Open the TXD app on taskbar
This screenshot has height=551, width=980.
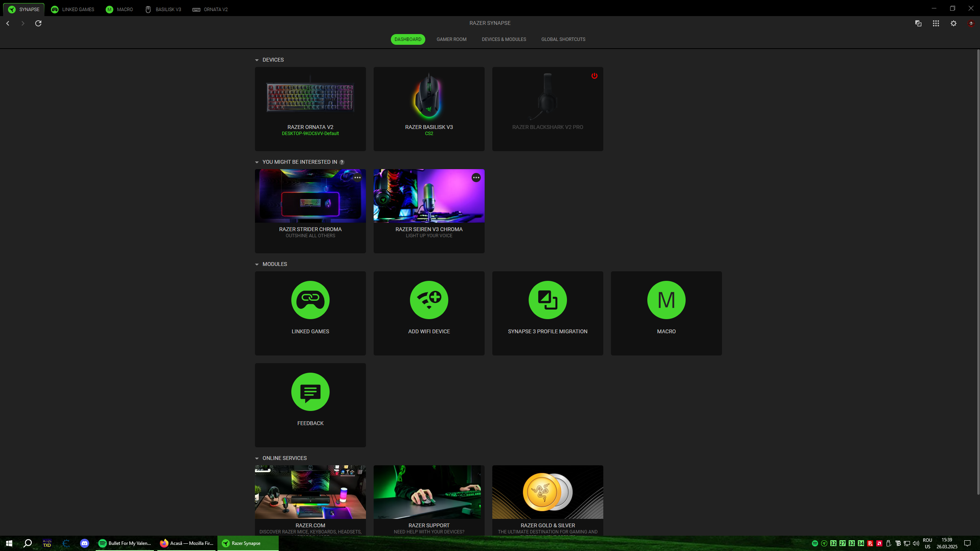point(47,543)
